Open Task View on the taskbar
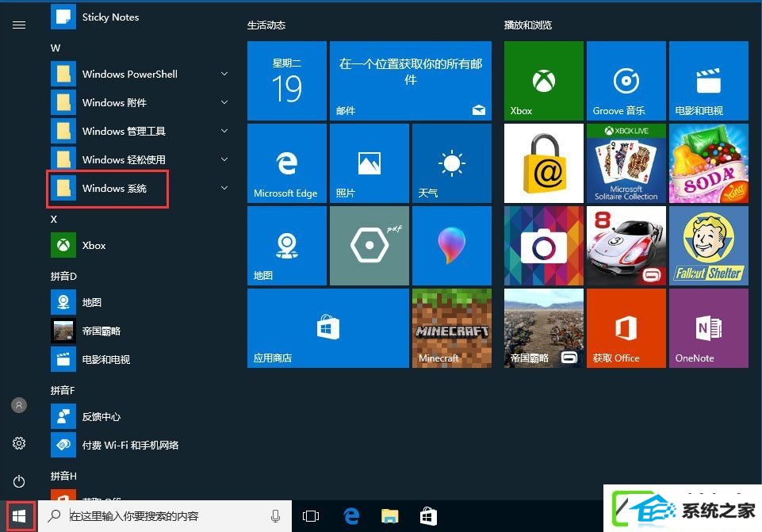The width and height of the screenshot is (762, 532). pos(311,516)
